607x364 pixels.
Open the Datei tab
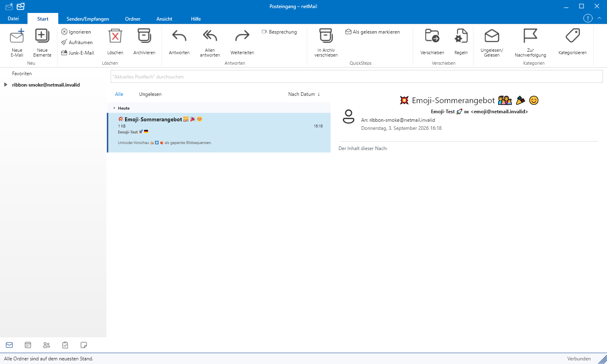(x=13, y=19)
